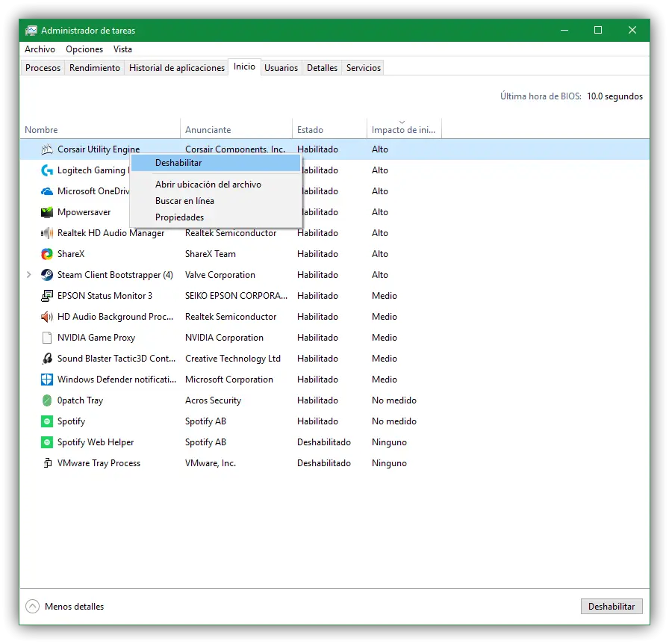669x644 pixels.
Task: Switch to the Usuarios tab
Action: tap(281, 67)
